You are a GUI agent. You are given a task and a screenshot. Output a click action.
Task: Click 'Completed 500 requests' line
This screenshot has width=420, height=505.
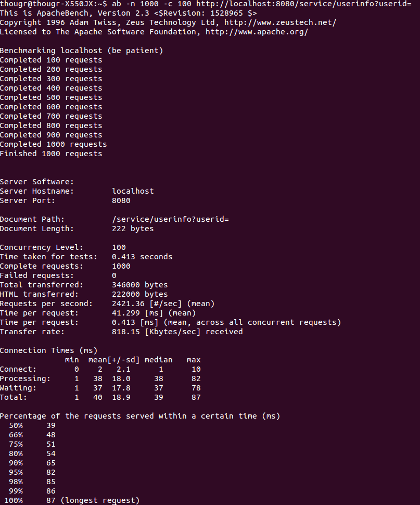[51, 97]
